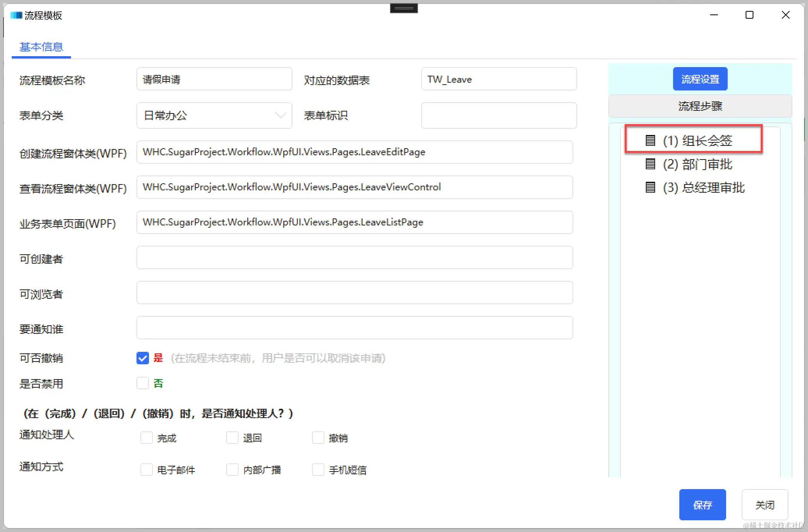The height and width of the screenshot is (532, 808).
Task: Enable the 是否禁用 checkbox
Action: (143, 383)
